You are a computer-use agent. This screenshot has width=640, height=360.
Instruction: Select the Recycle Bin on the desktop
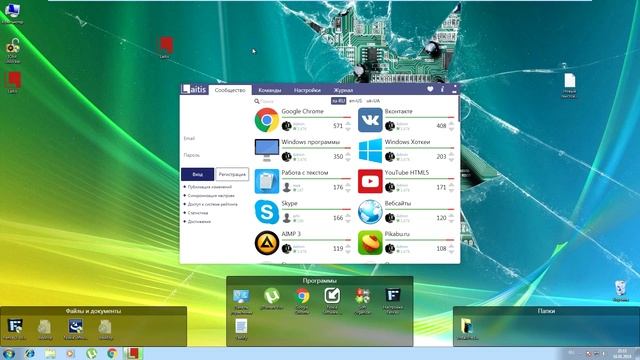(x=620, y=291)
